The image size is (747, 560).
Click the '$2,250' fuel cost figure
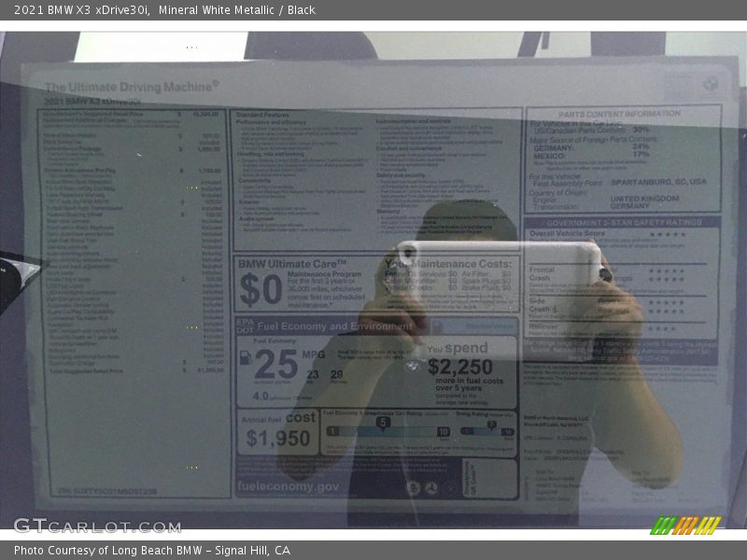tap(460, 367)
